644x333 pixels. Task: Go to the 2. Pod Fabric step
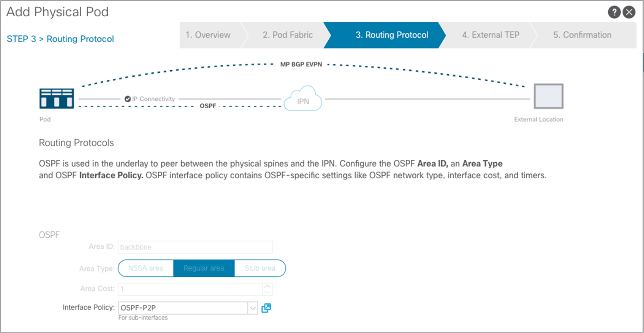(288, 35)
